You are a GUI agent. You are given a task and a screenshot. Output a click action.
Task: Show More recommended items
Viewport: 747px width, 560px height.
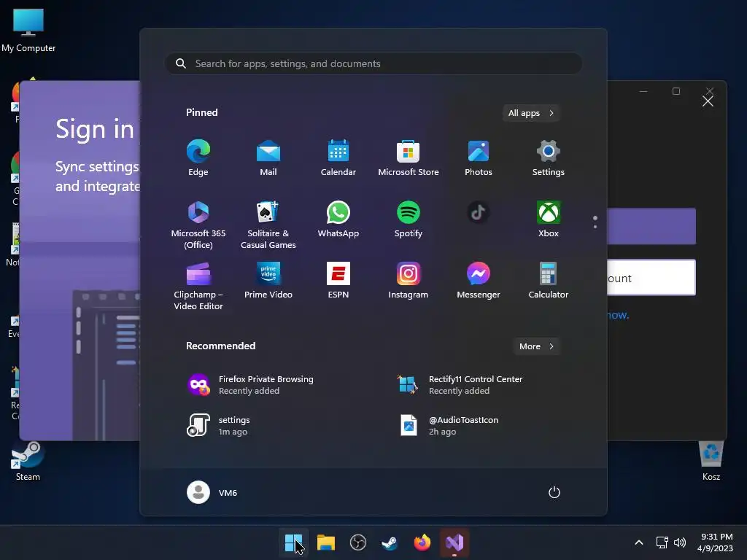536,346
